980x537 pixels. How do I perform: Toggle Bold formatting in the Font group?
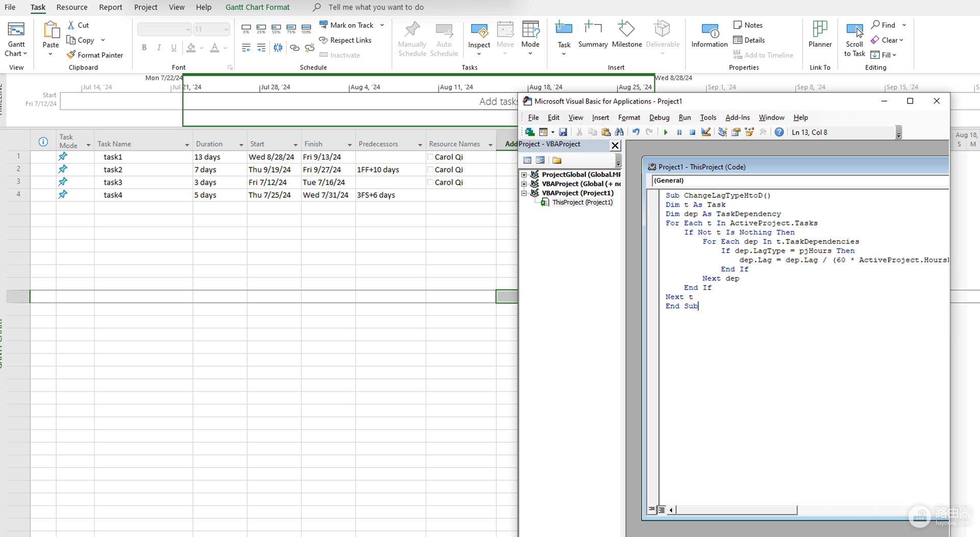[144, 47]
